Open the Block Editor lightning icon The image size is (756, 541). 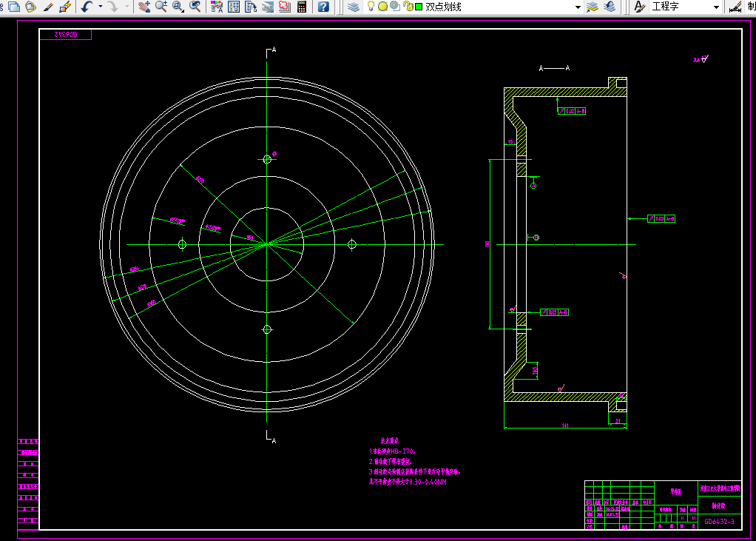pyautogui.click(x=64, y=7)
